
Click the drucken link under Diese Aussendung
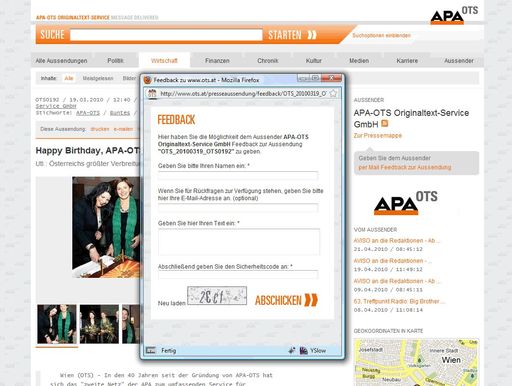[100, 129]
